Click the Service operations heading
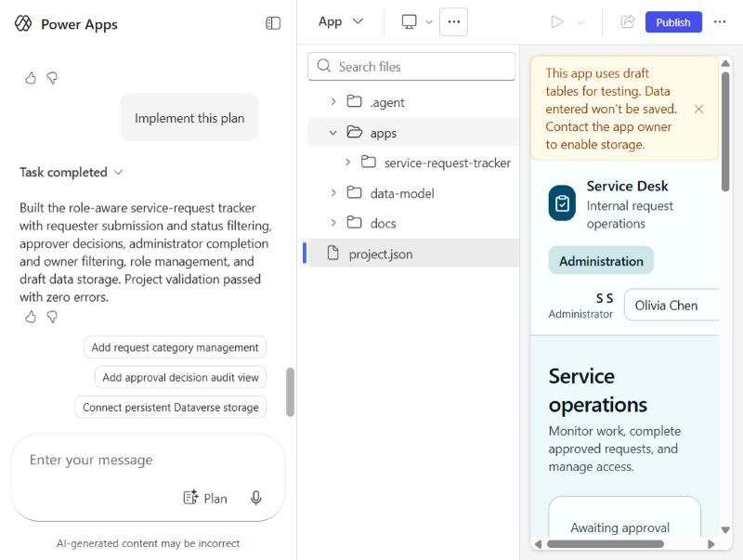The height and width of the screenshot is (560, 743). (597, 390)
